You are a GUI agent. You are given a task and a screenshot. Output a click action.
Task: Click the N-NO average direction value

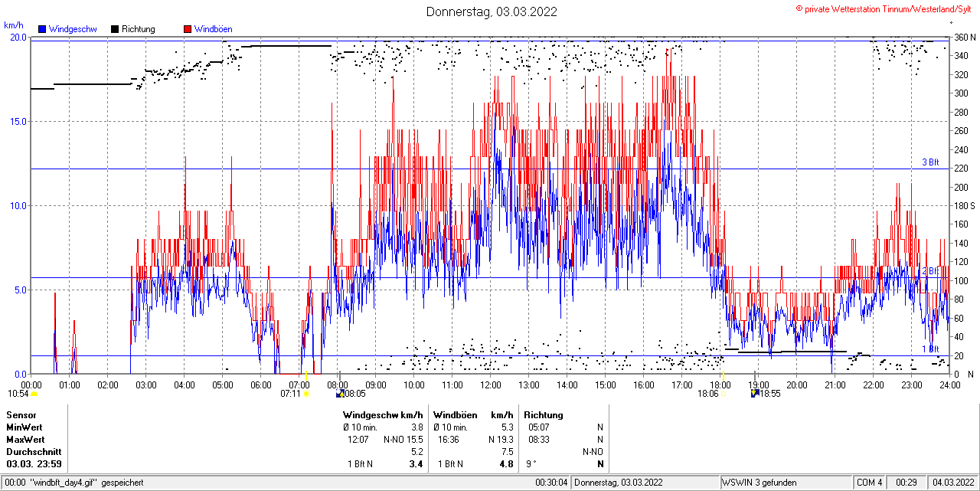tap(593, 452)
